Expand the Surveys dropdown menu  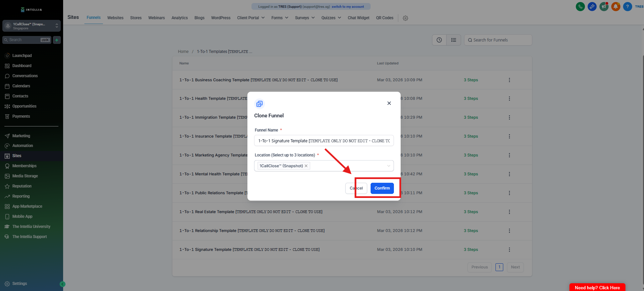coord(305,18)
